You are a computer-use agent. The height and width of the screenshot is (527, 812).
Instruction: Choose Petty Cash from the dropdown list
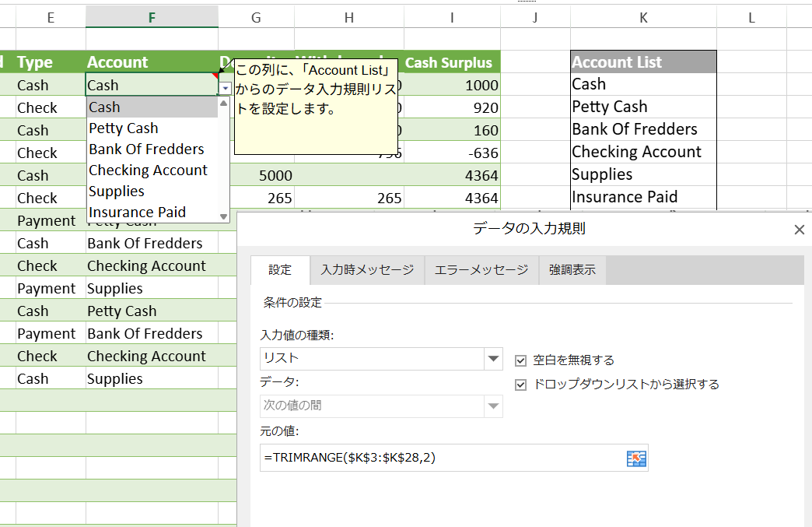(x=124, y=128)
